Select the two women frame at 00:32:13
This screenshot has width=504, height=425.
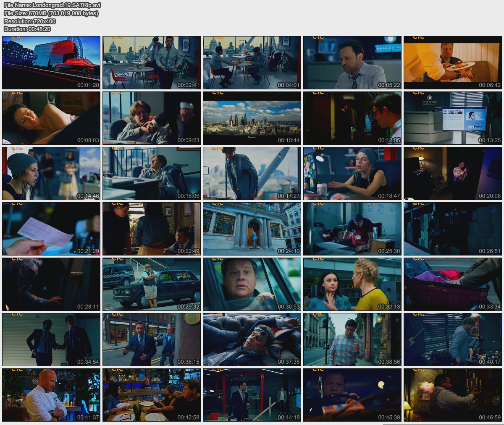352,284
